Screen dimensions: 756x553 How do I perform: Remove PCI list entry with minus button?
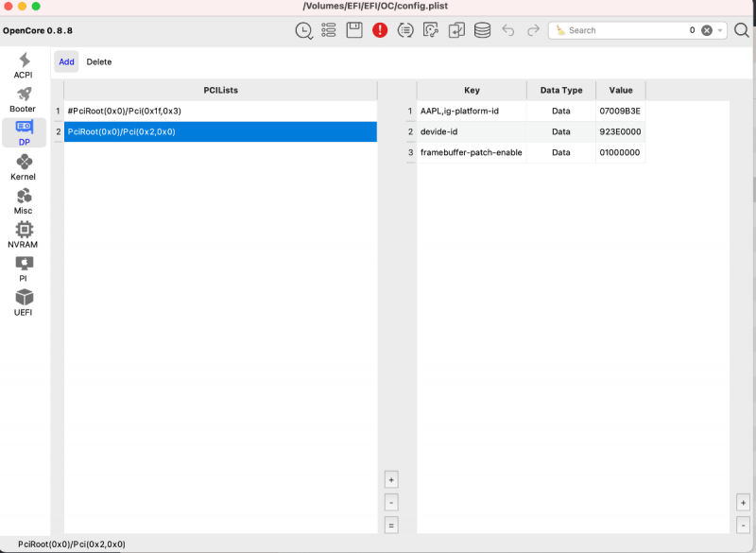pos(391,502)
